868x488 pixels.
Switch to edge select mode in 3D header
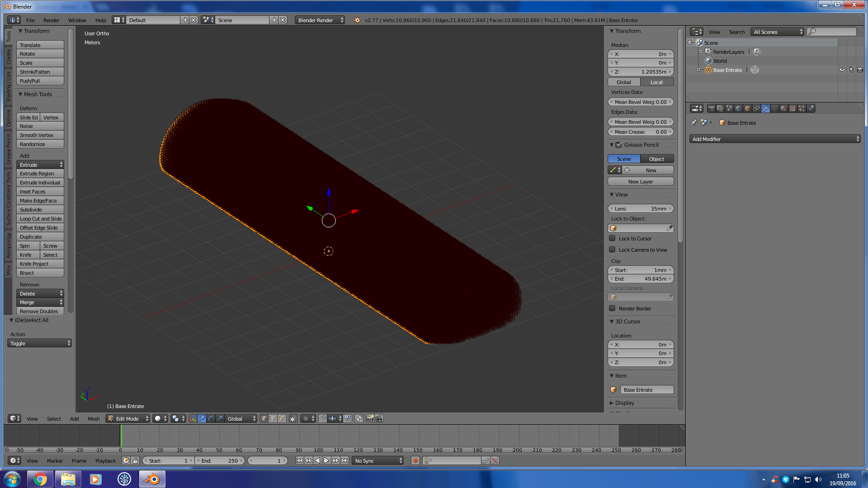(273, 418)
